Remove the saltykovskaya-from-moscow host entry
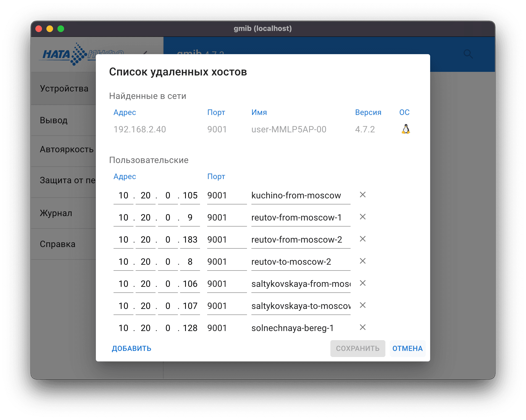This screenshot has width=526, height=420. [363, 283]
